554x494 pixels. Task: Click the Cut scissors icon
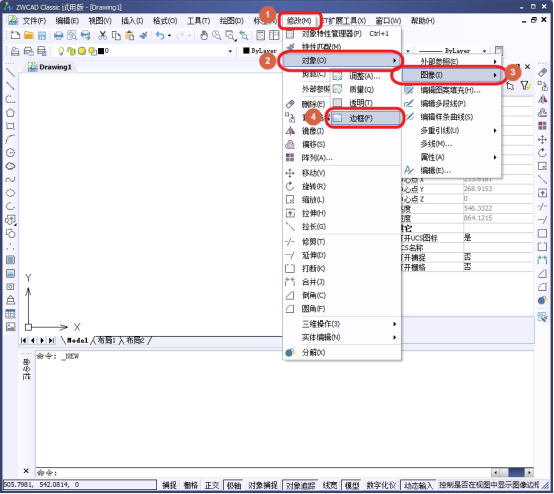click(x=102, y=35)
